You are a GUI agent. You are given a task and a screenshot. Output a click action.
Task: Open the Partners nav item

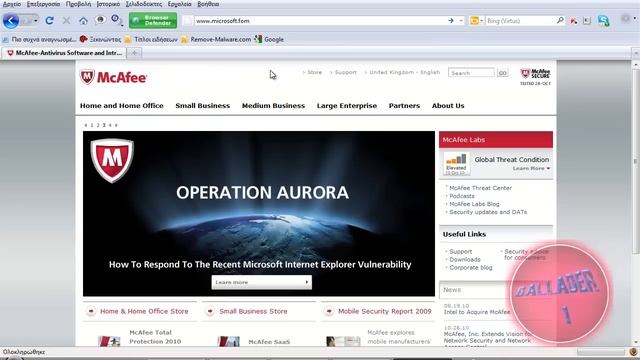[404, 106]
